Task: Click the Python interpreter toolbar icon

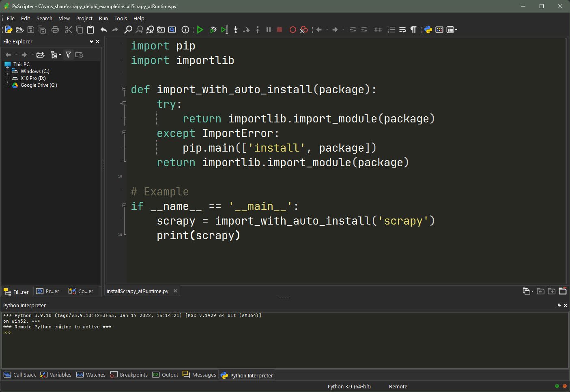Action: click(428, 30)
